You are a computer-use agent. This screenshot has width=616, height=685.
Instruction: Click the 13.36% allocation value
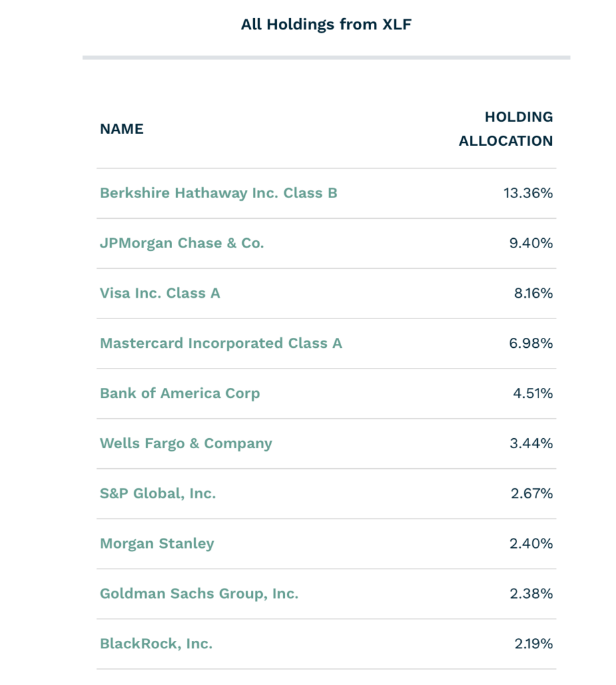[528, 193]
